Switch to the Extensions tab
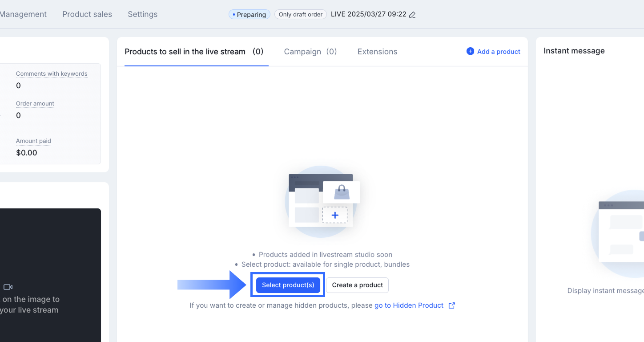 click(x=377, y=52)
